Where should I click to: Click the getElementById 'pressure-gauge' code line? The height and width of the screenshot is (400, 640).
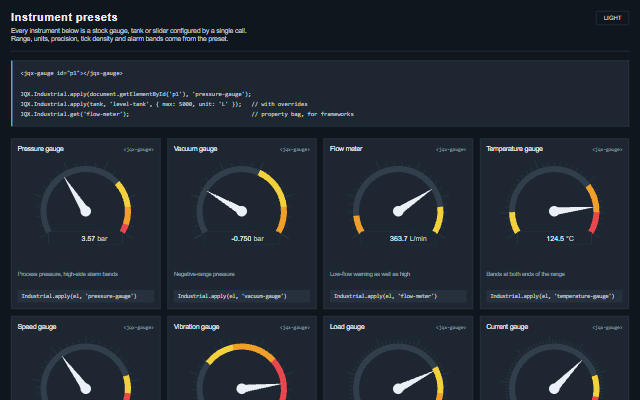click(x=136, y=94)
